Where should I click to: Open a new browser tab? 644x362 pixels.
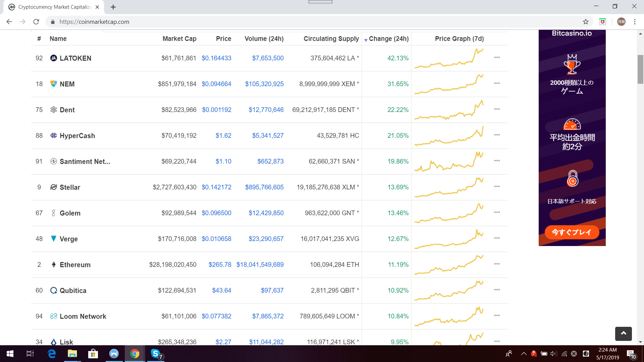click(x=113, y=7)
